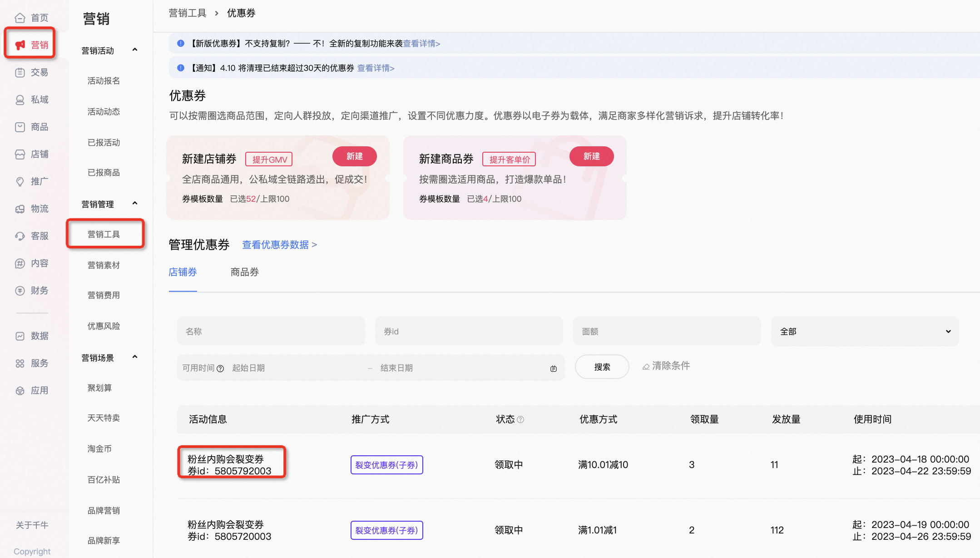Open the 财务 yen icon

tap(20, 290)
